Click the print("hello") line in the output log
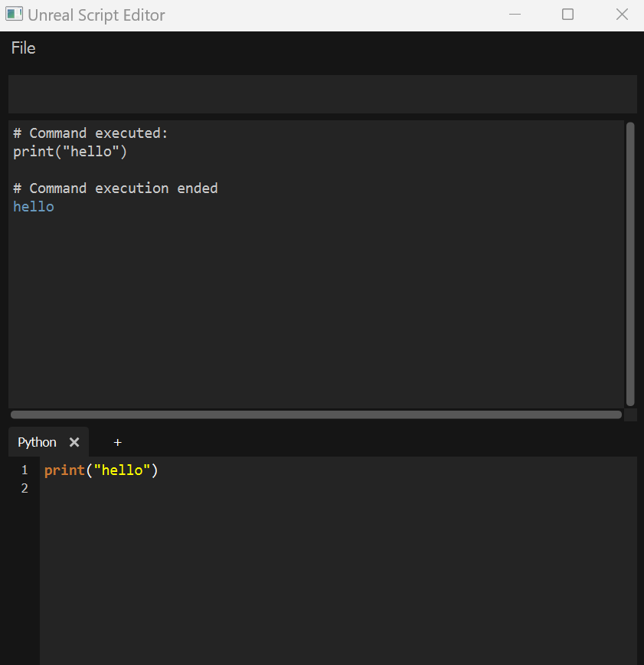 [x=69, y=151]
